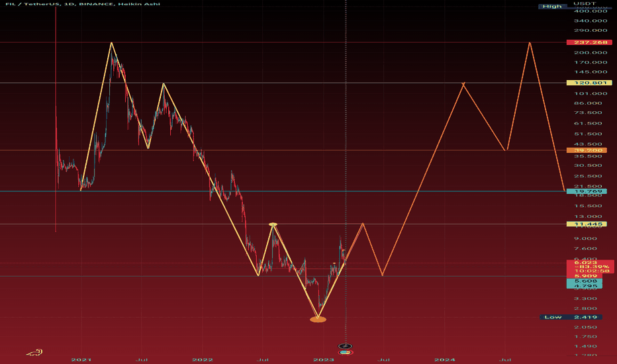Click the USDT currency label

coord(585,3)
